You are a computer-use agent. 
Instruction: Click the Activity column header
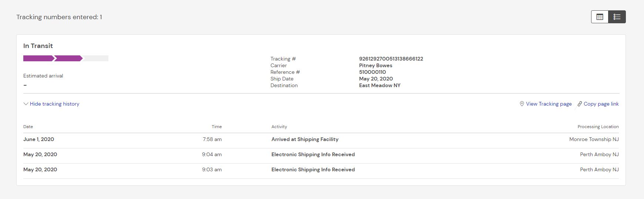pos(279,127)
